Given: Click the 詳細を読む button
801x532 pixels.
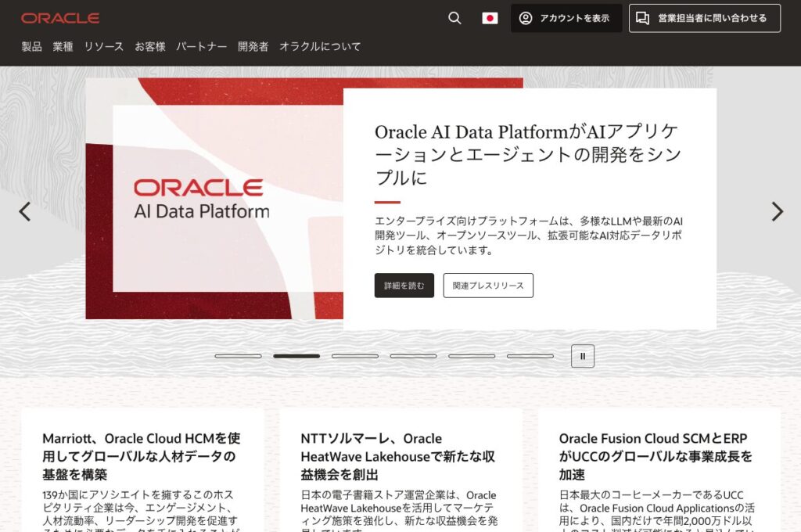Looking at the screenshot, I should (404, 286).
